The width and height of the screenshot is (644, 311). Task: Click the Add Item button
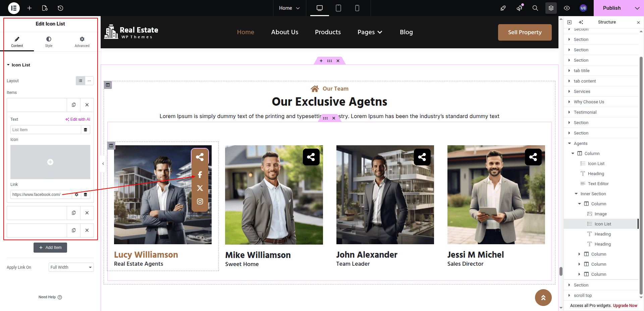[x=50, y=248]
